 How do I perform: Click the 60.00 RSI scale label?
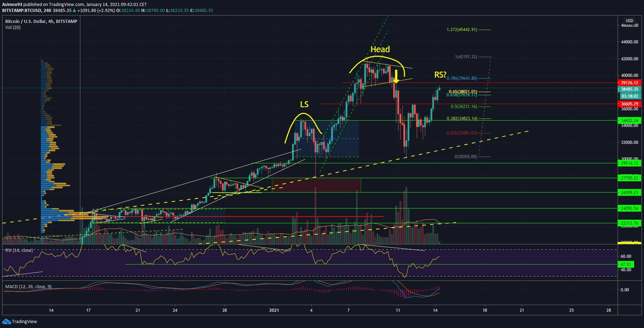click(x=626, y=256)
